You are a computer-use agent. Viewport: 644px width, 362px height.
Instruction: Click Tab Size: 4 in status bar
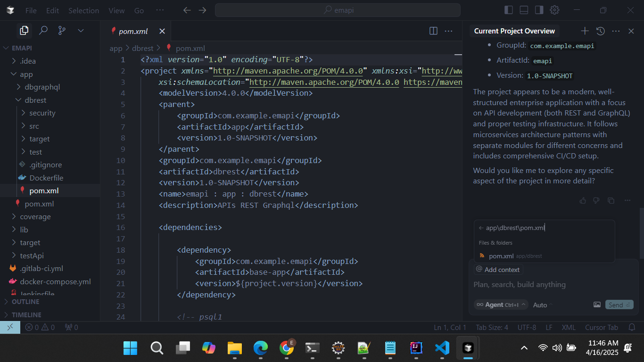pyautogui.click(x=492, y=327)
